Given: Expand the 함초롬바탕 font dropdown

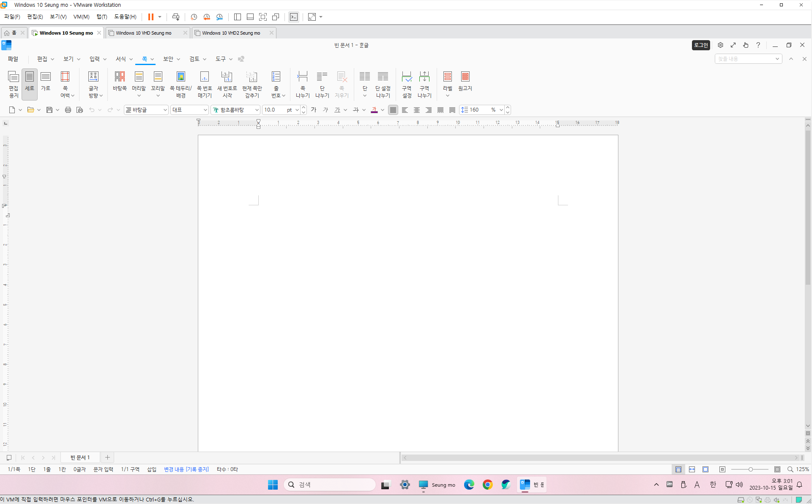Looking at the screenshot, I should (257, 110).
